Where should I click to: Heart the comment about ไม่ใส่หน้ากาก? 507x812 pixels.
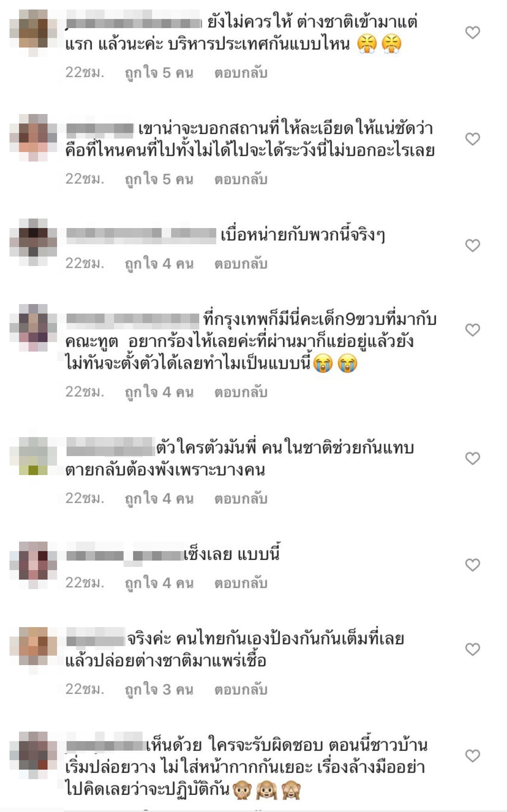(472, 756)
